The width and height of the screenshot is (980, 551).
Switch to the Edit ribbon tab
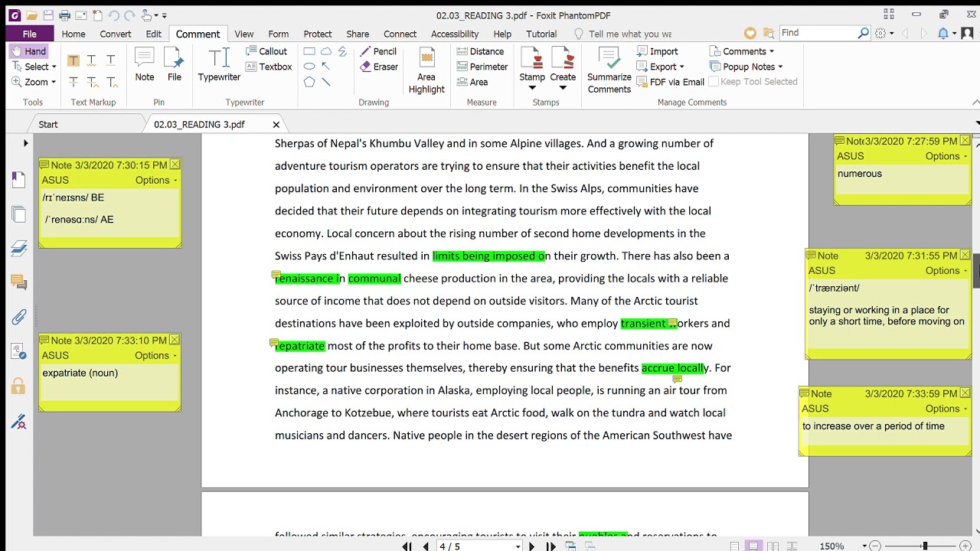pyautogui.click(x=154, y=34)
